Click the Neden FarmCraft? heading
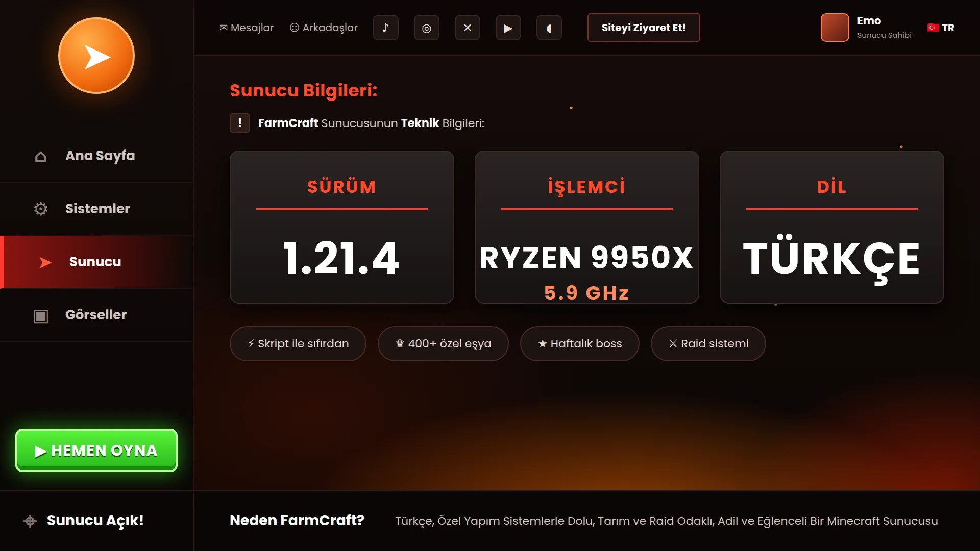 click(x=297, y=520)
